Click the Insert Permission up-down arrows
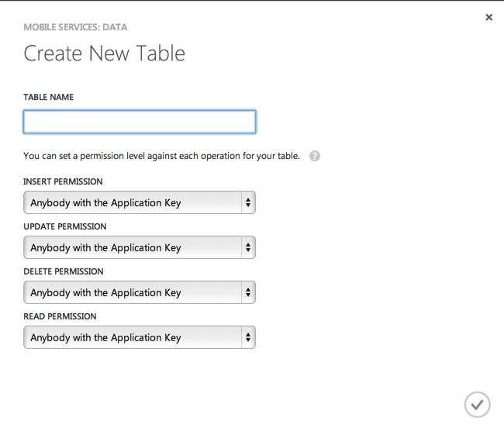This screenshot has height=435, width=504. (x=247, y=203)
